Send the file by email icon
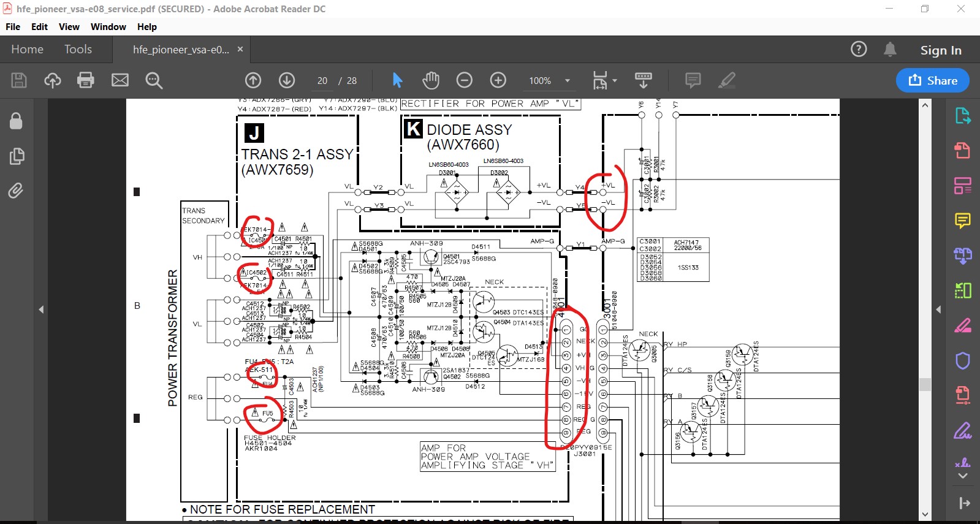Viewport: 980px width, 524px height. pyautogui.click(x=120, y=80)
